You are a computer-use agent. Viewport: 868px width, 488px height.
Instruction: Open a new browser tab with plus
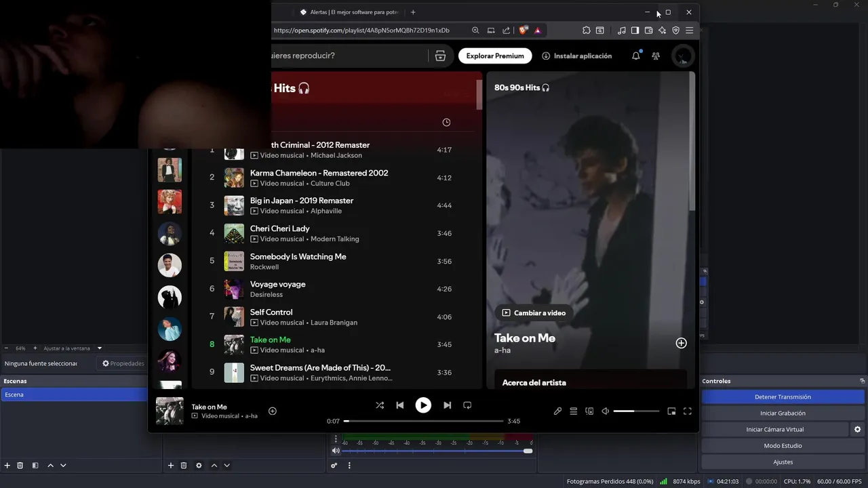(413, 12)
